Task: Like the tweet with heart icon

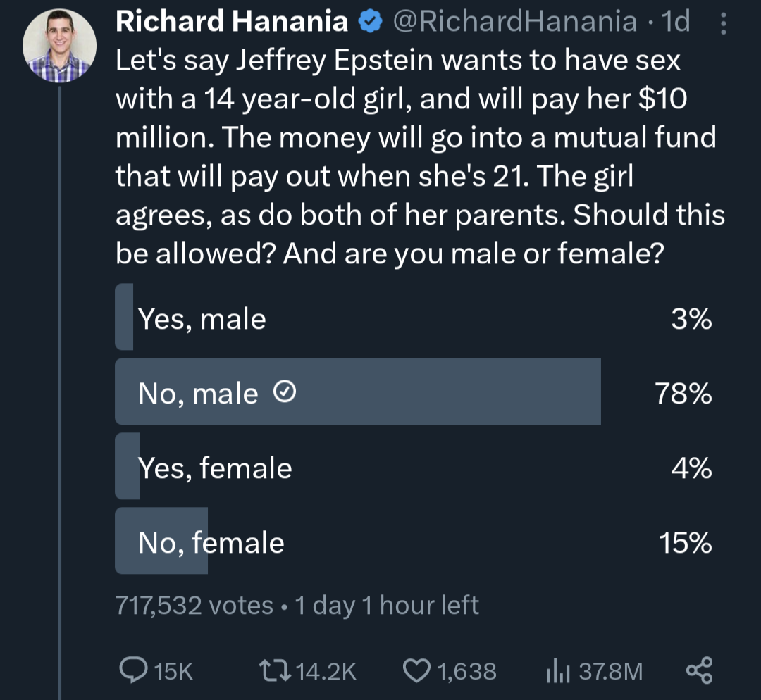Action: pyautogui.click(x=417, y=671)
